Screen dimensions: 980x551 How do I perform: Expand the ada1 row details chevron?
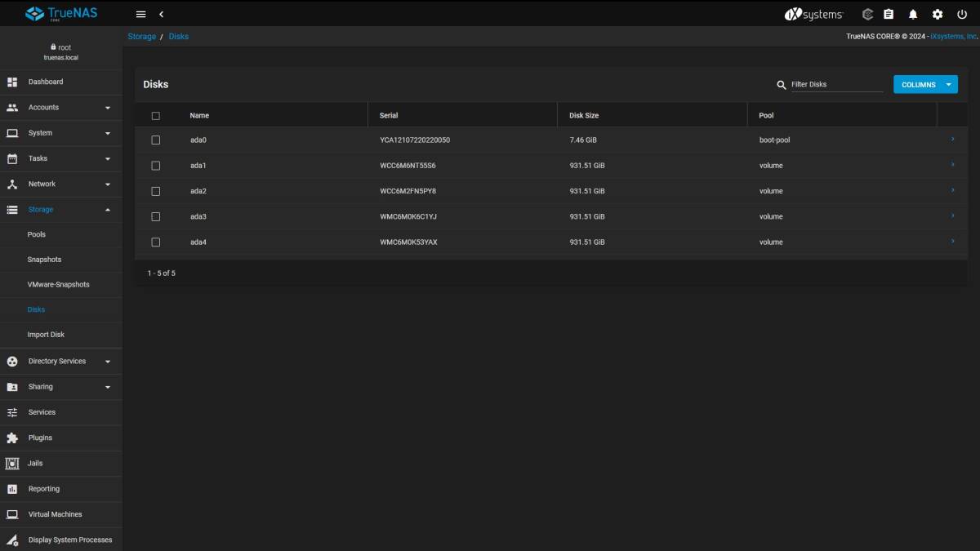click(952, 165)
